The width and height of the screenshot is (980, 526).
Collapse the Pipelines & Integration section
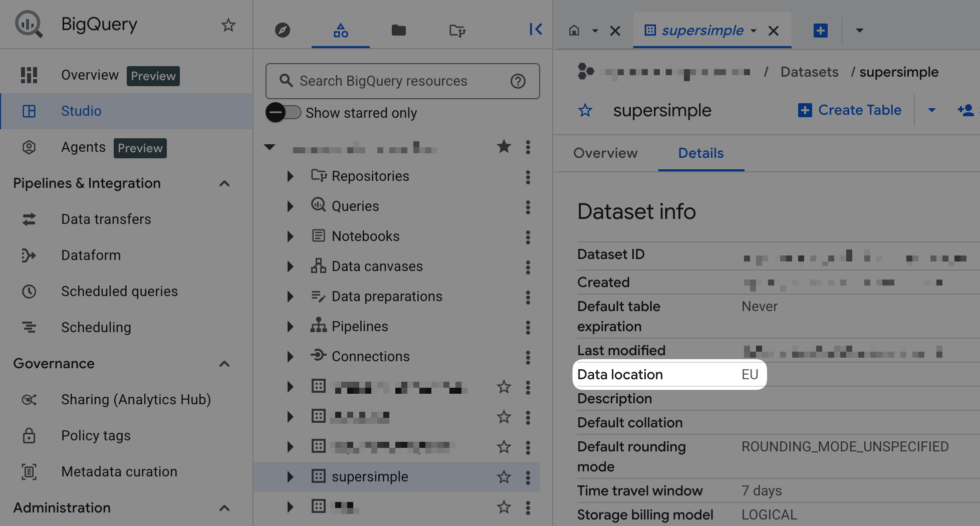[224, 183]
